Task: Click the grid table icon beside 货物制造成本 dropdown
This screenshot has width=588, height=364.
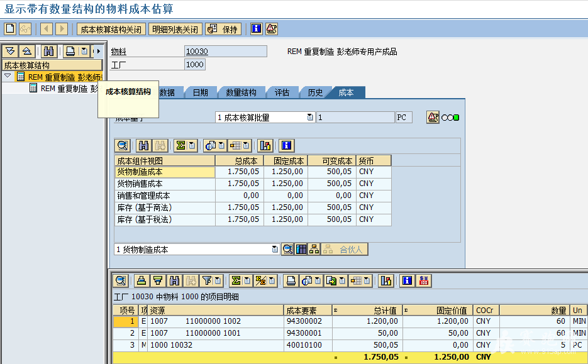Action: 301,250
